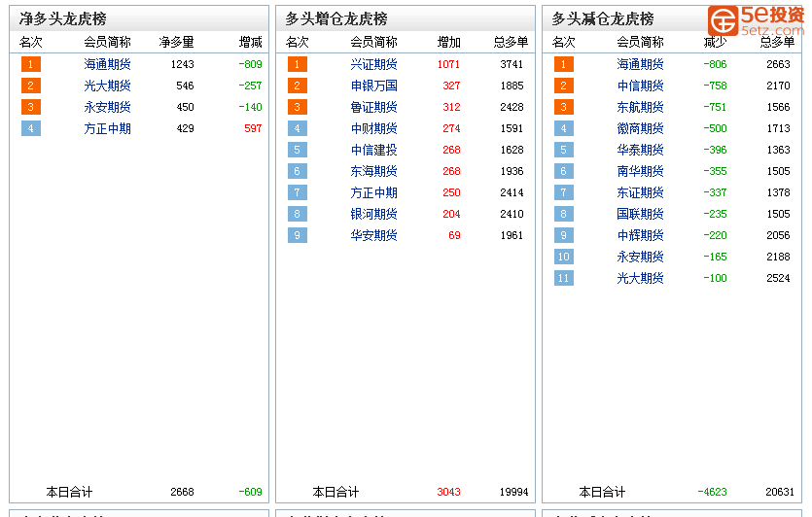Open 光大期货 in the 净多头龙虎榜 table

[x=107, y=86]
